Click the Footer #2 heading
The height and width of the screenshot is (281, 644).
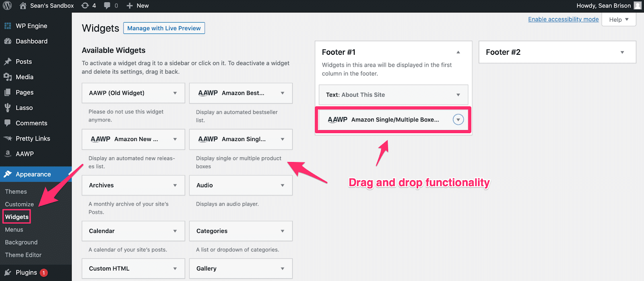coord(503,52)
